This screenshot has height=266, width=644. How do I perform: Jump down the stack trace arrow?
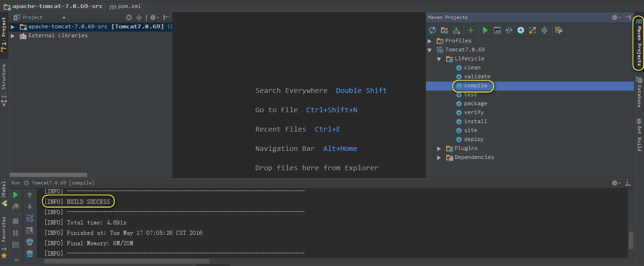click(x=30, y=207)
